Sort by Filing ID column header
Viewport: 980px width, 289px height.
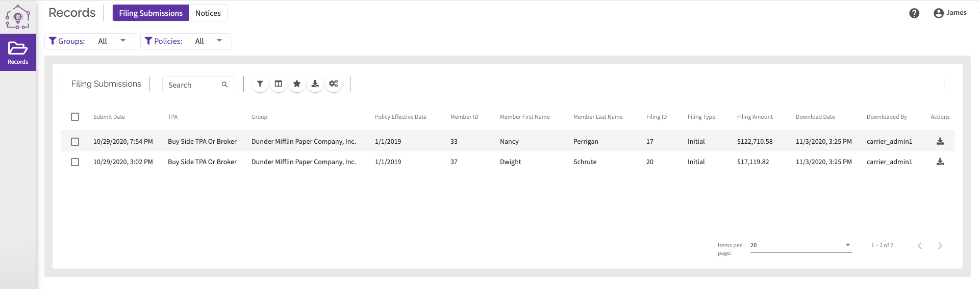[x=657, y=117]
